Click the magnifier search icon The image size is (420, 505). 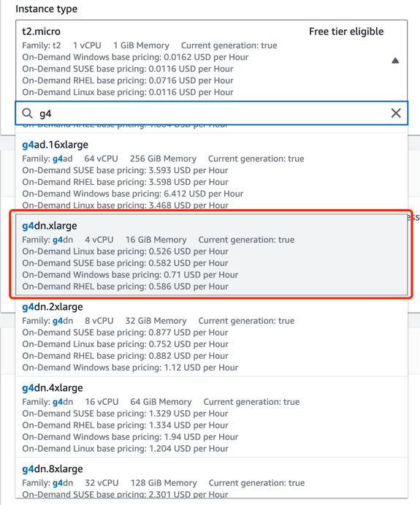tap(27, 113)
